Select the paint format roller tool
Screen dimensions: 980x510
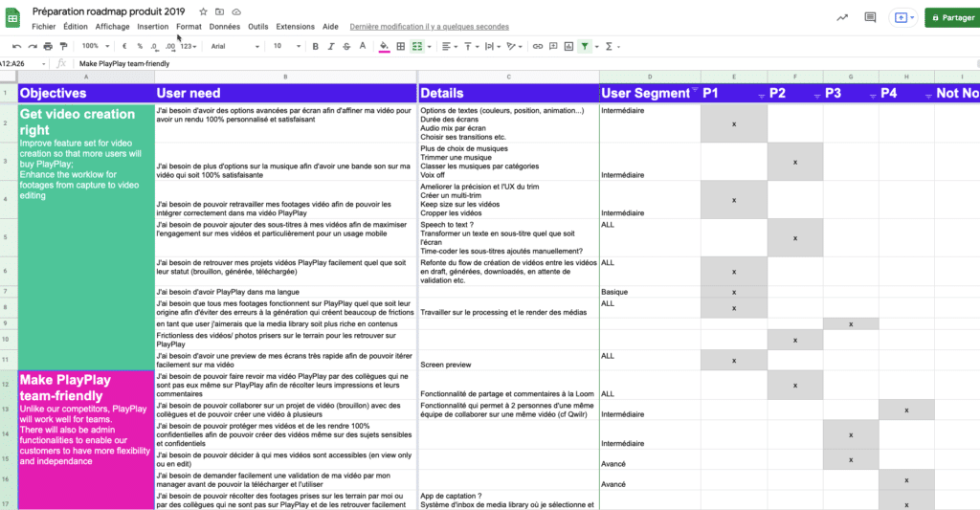[64, 46]
